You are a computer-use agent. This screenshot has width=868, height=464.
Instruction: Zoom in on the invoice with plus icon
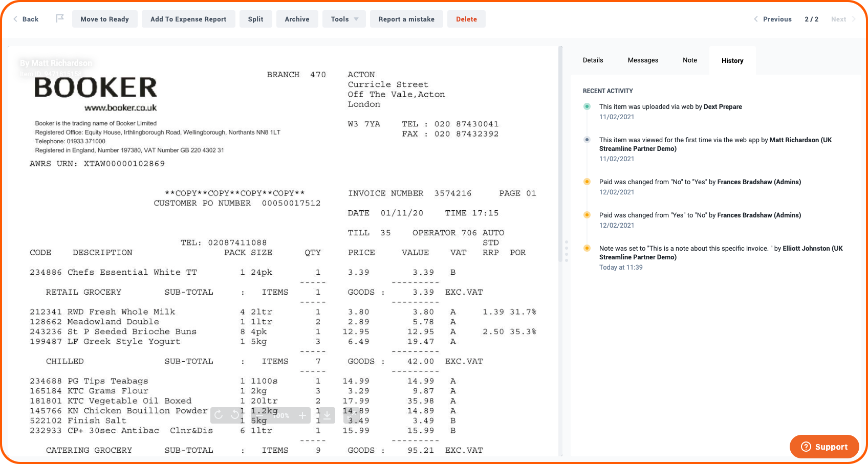[302, 415]
